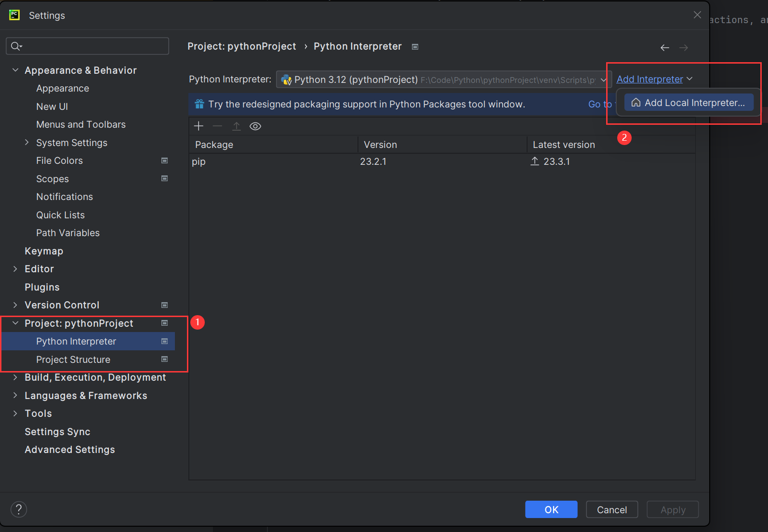Click the project-level icon next to breadcrumb title
The width and height of the screenshot is (768, 532).
(x=415, y=47)
